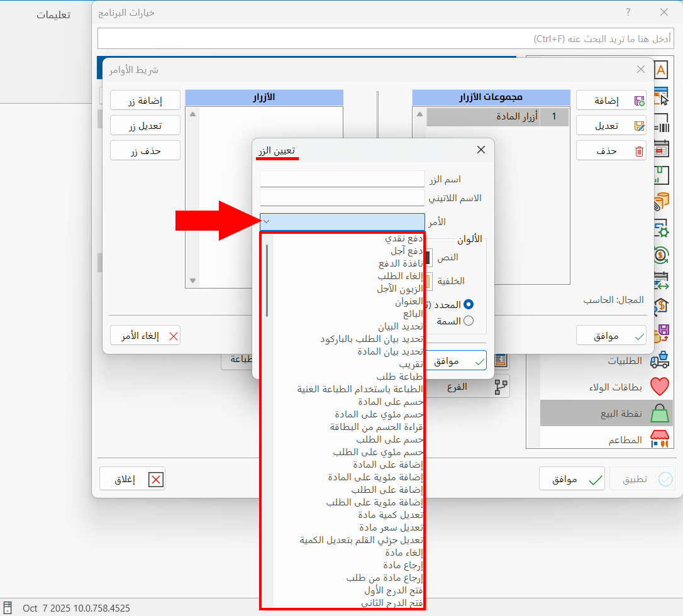
Task: Open the الأمر command dropdown
Action: [342, 221]
